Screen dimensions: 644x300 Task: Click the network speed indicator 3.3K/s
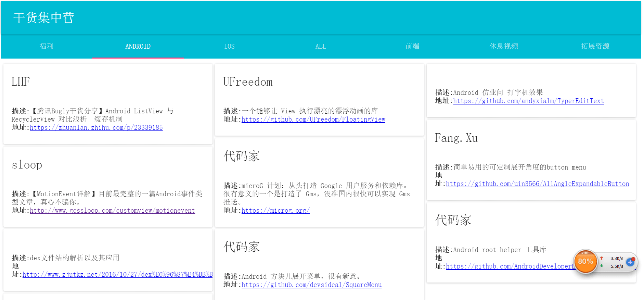(617, 259)
